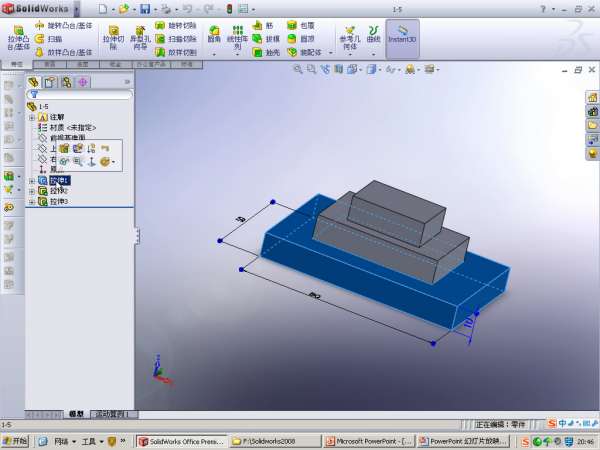The image size is (600, 450).
Task: Open the dropdown arrow under Reference Geometry
Action: point(350,55)
